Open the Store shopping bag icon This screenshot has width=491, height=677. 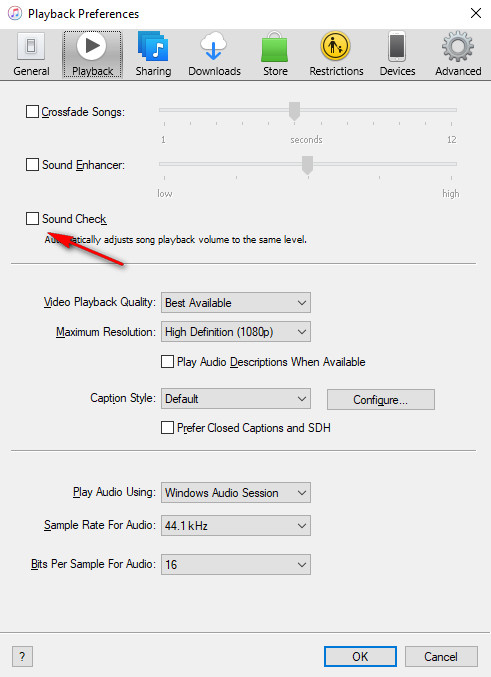coord(275,47)
